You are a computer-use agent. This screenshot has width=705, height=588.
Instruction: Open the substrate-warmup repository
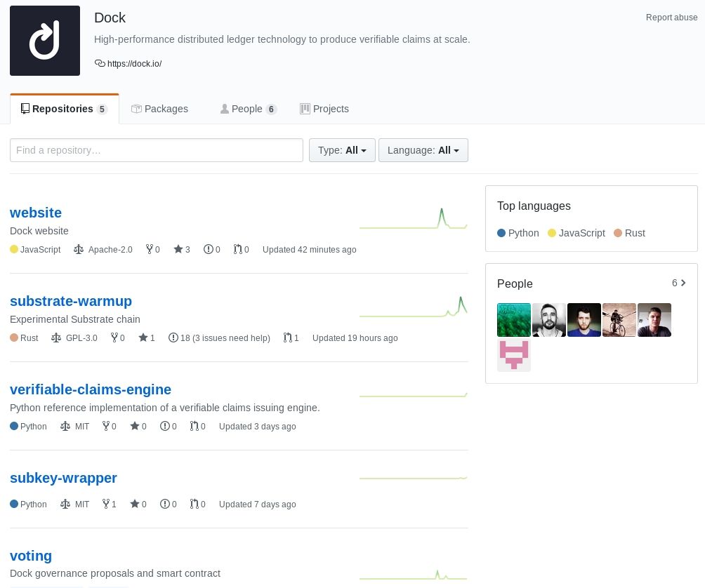pyautogui.click(x=71, y=301)
